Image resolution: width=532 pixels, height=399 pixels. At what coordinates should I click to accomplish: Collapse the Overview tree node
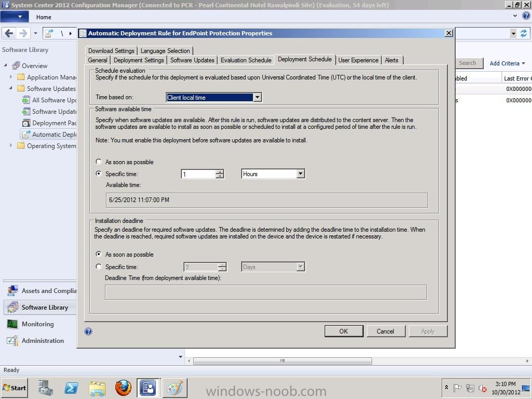tap(5, 65)
